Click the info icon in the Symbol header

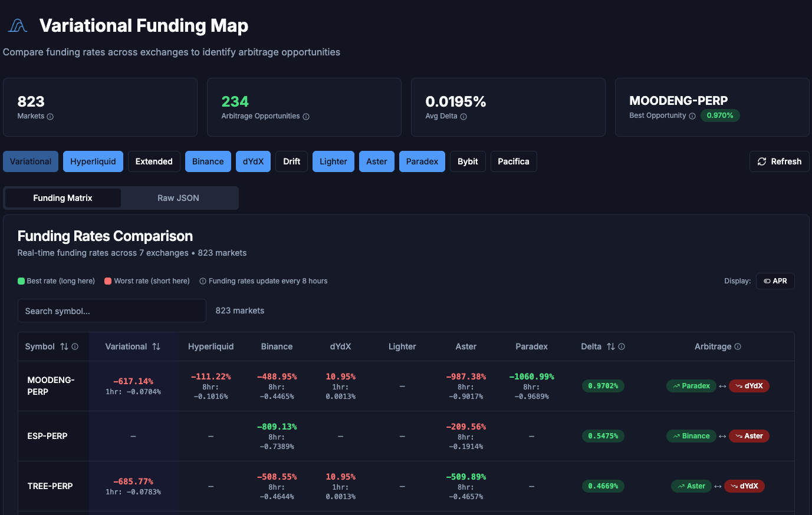point(75,346)
